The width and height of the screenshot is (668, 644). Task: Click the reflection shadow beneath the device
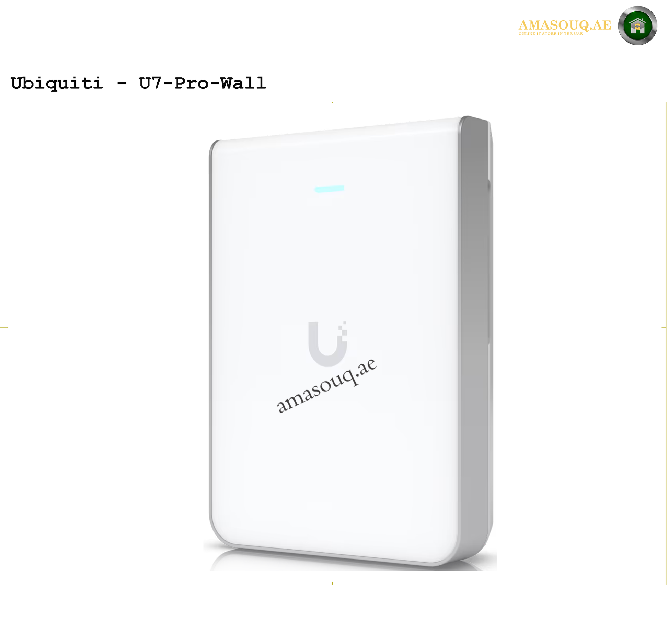click(x=350, y=563)
